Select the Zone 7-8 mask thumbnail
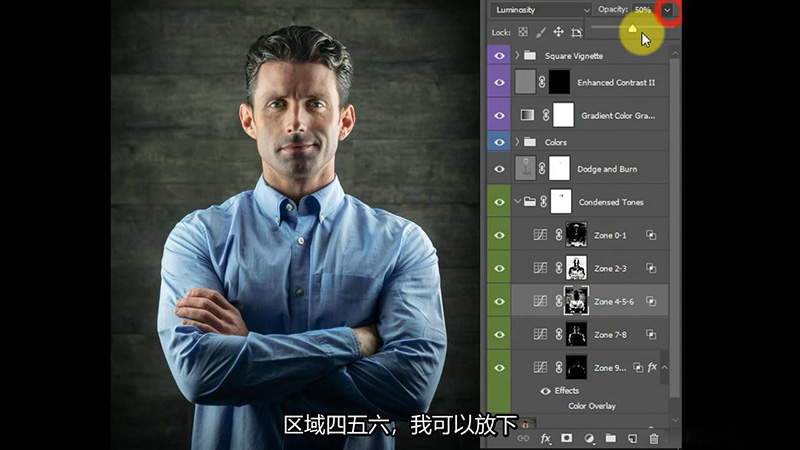Screen dimensions: 800x450 576,334
